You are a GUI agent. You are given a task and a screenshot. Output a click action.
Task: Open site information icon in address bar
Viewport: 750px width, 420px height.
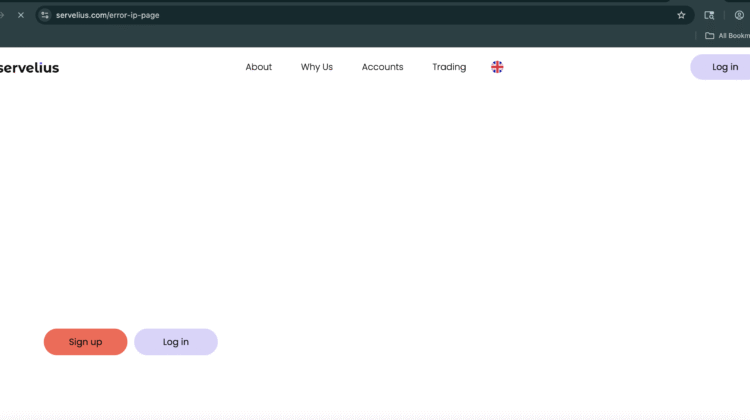coord(45,15)
